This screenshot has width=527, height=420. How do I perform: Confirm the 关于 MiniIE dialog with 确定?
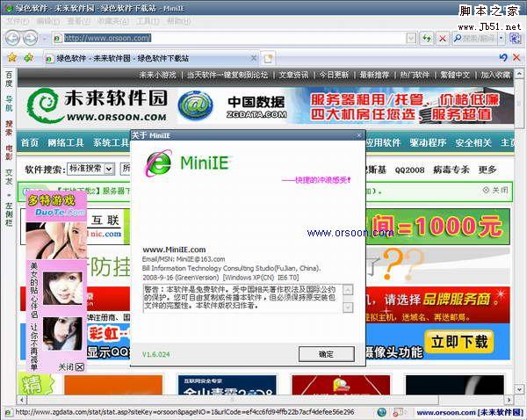coord(327,354)
